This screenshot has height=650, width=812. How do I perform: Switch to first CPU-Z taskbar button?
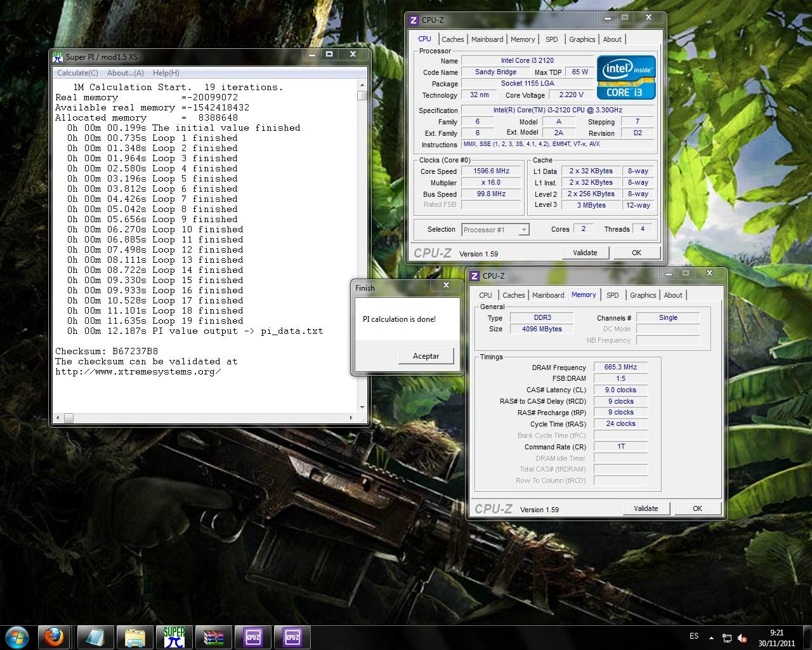(x=253, y=637)
